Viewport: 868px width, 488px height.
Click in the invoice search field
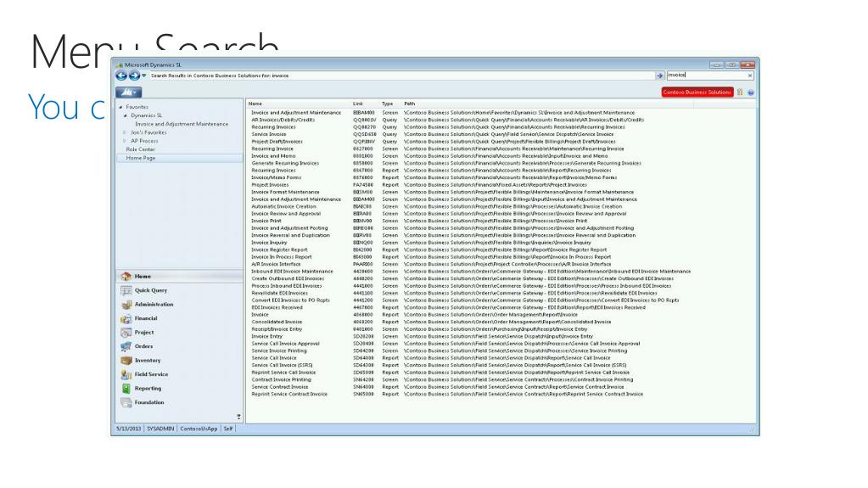706,76
